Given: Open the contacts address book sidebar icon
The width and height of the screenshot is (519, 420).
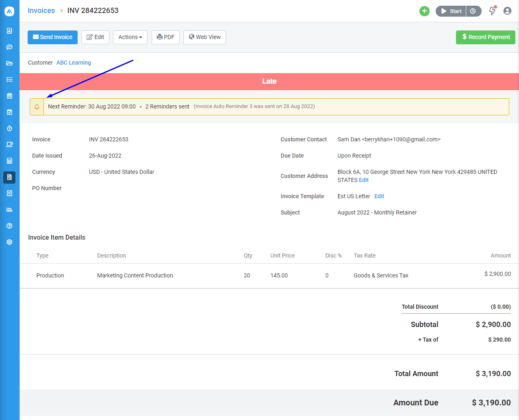Looking at the screenshot, I should pos(9,31).
